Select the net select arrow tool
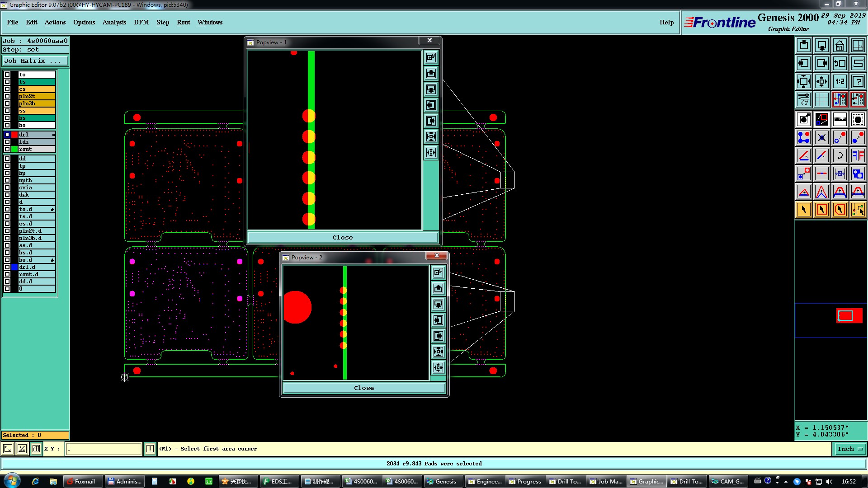 pos(858,210)
